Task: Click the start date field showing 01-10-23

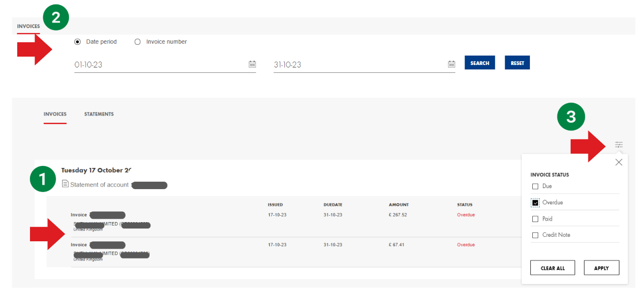Action: [148, 64]
